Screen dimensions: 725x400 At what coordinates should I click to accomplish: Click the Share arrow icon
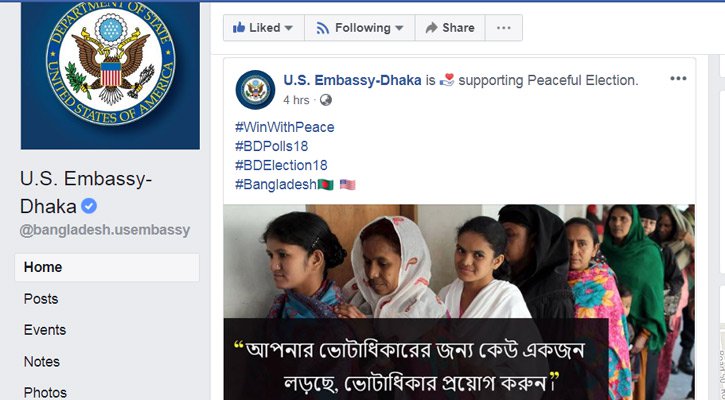431,28
